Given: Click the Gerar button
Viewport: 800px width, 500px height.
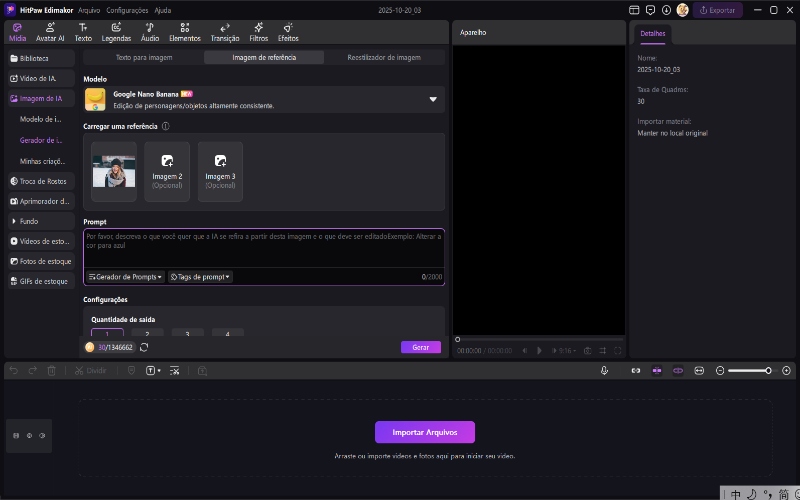Looking at the screenshot, I should (x=420, y=347).
